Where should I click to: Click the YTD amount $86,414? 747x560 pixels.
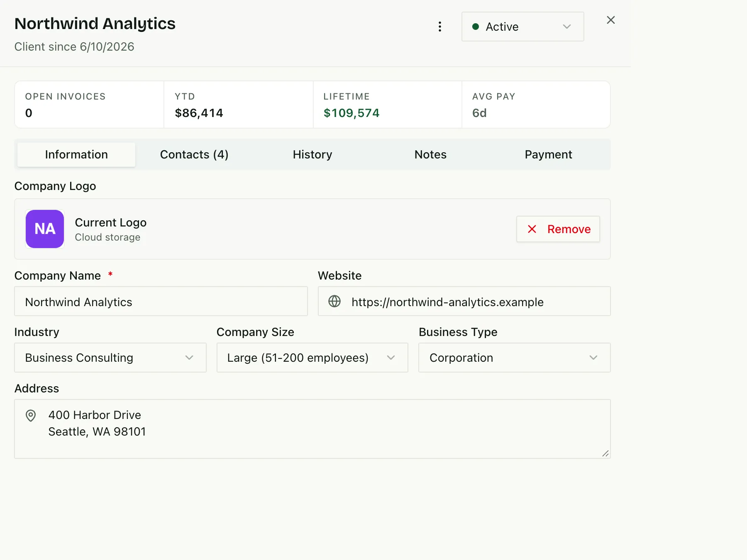coord(199,113)
